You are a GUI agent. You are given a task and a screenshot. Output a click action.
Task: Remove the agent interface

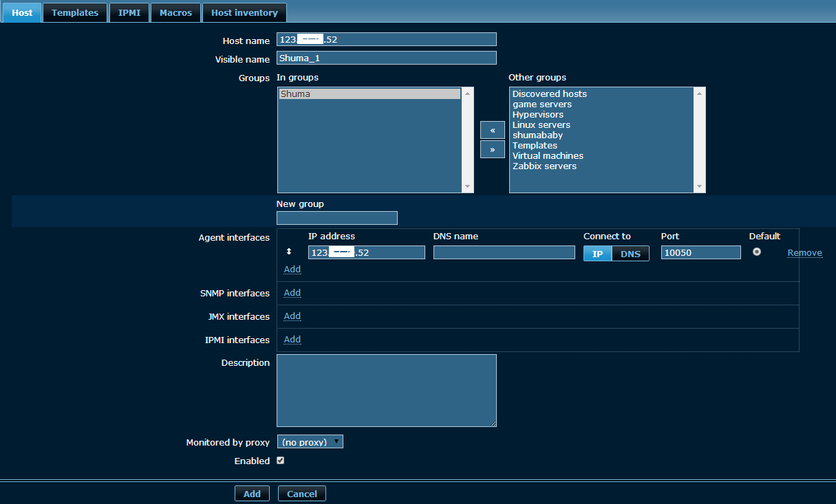[804, 253]
